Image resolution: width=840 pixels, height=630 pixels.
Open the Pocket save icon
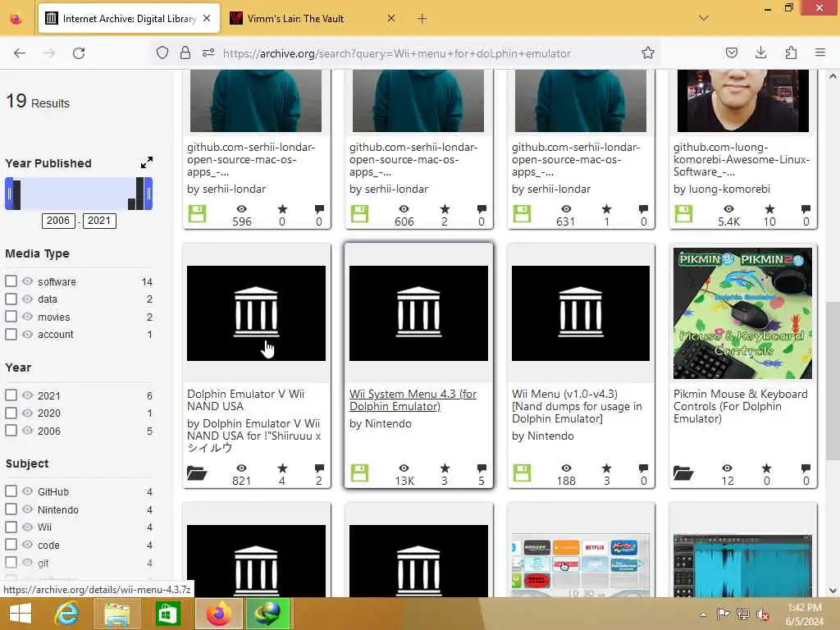[732, 52]
